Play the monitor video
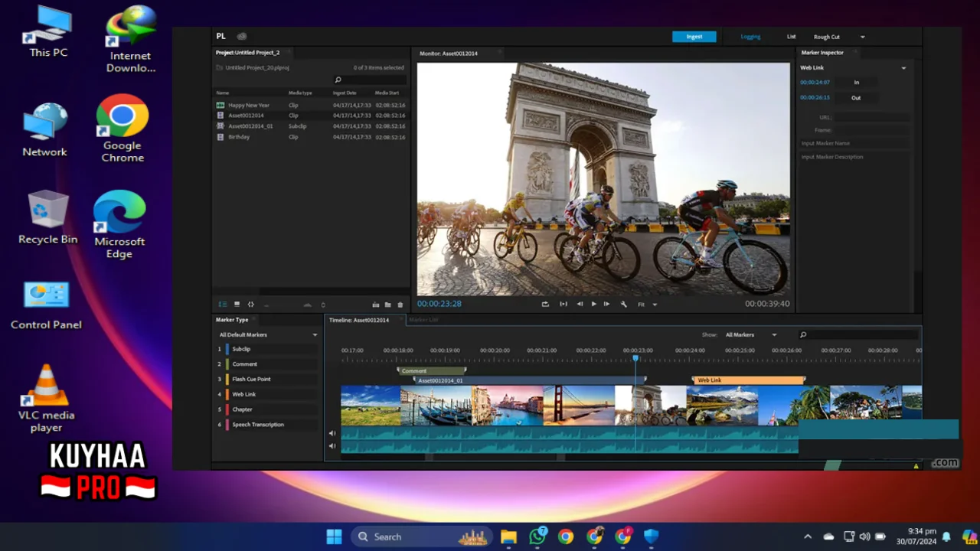Image resolution: width=980 pixels, height=551 pixels. [593, 304]
